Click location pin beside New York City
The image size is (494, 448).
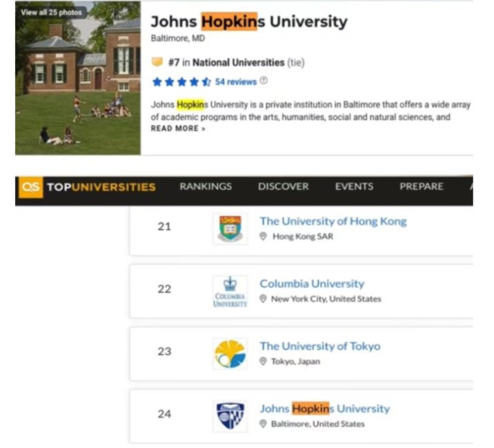pyautogui.click(x=263, y=299)
